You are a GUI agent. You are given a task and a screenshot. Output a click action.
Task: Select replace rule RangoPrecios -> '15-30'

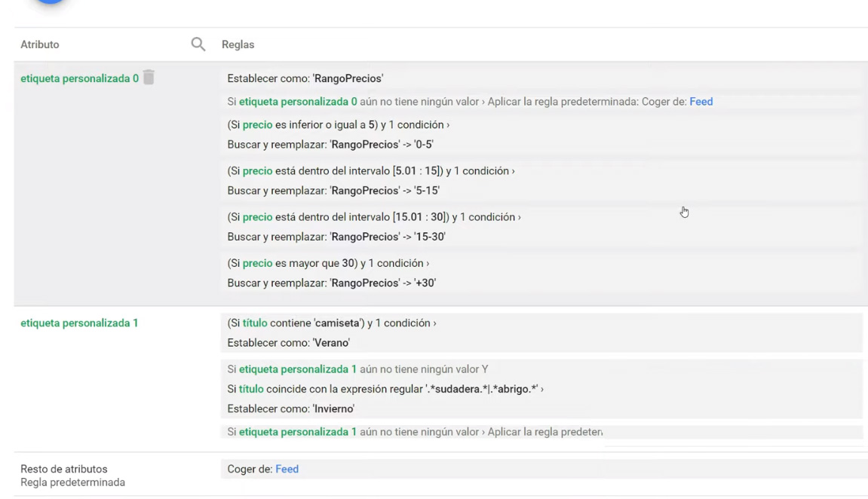[336, 237]
